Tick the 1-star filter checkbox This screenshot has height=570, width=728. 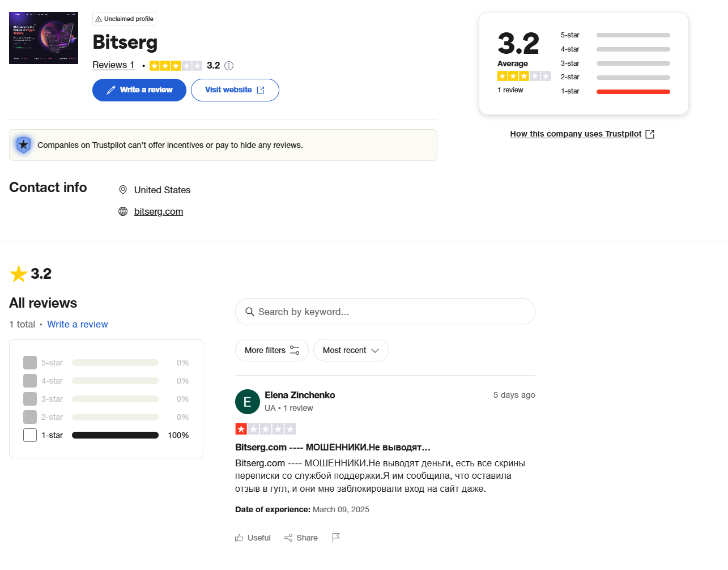(x=30, y=435)
